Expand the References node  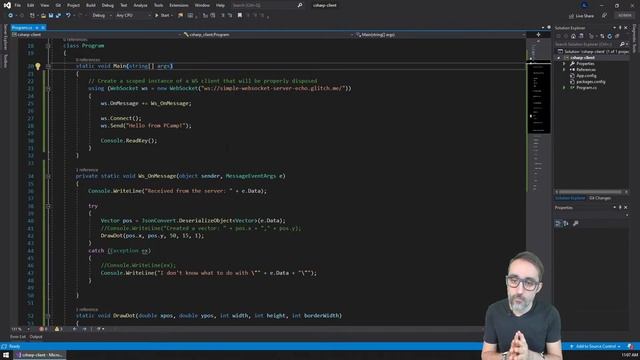click(x=564, y=70)
